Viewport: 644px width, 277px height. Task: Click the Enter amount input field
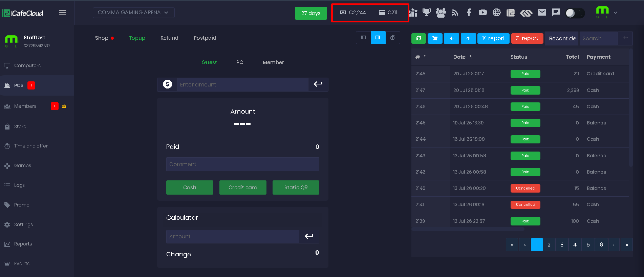tap(243, 84)
